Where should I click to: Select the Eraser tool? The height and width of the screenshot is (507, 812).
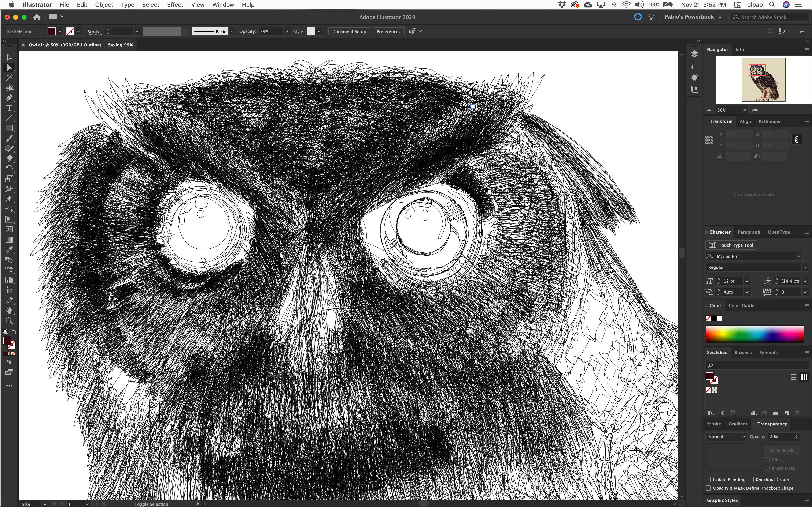coord(9,159)
